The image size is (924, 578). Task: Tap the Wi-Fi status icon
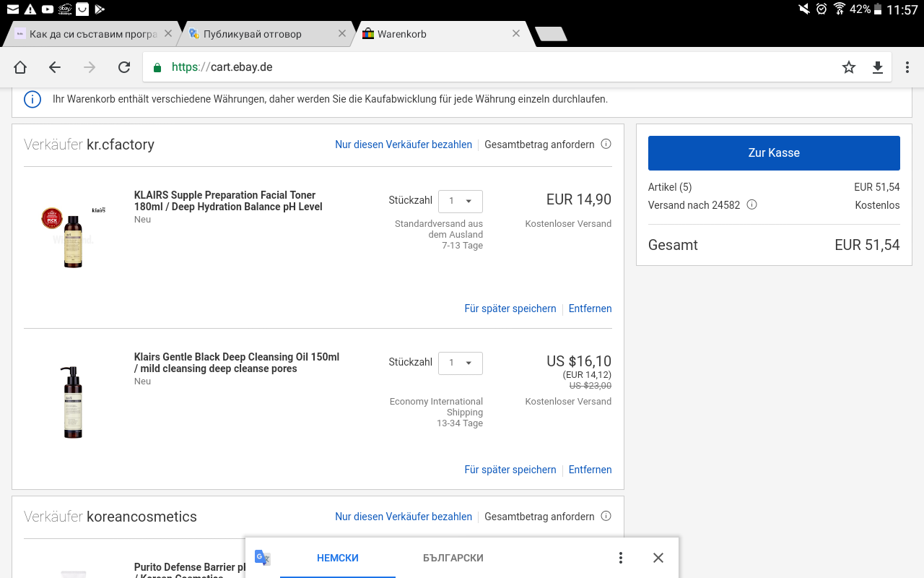pos(840,9)
